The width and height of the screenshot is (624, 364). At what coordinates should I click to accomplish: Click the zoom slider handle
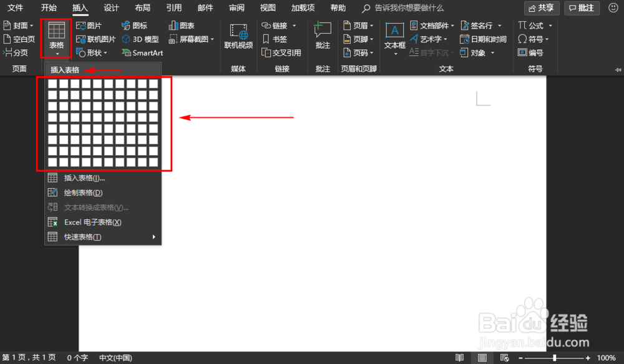554,358
